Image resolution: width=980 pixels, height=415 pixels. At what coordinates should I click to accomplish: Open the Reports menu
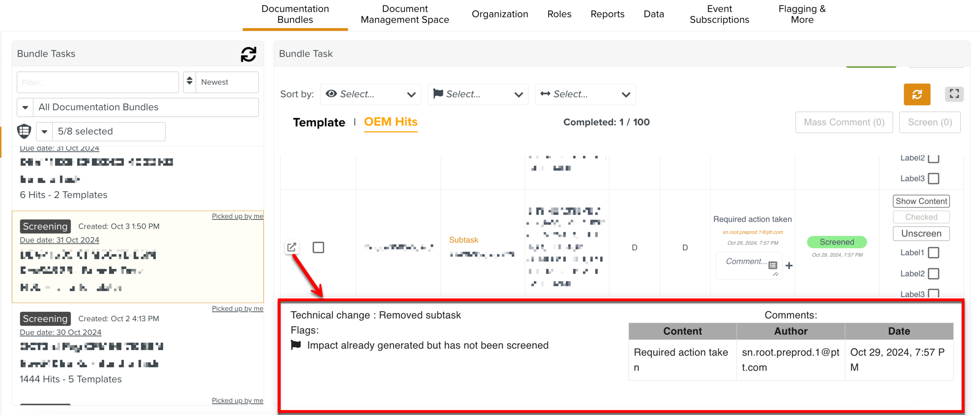607,14
